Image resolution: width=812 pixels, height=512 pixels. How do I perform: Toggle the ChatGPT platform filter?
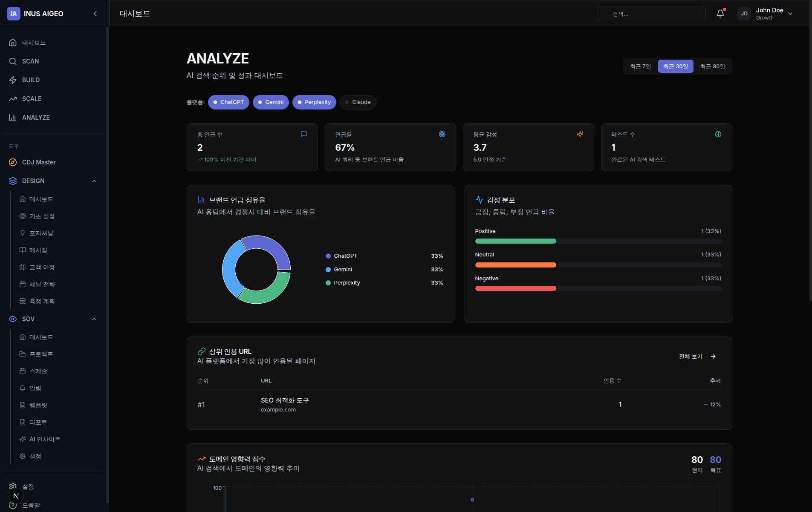pyautogui.click(x=228, y=102)
